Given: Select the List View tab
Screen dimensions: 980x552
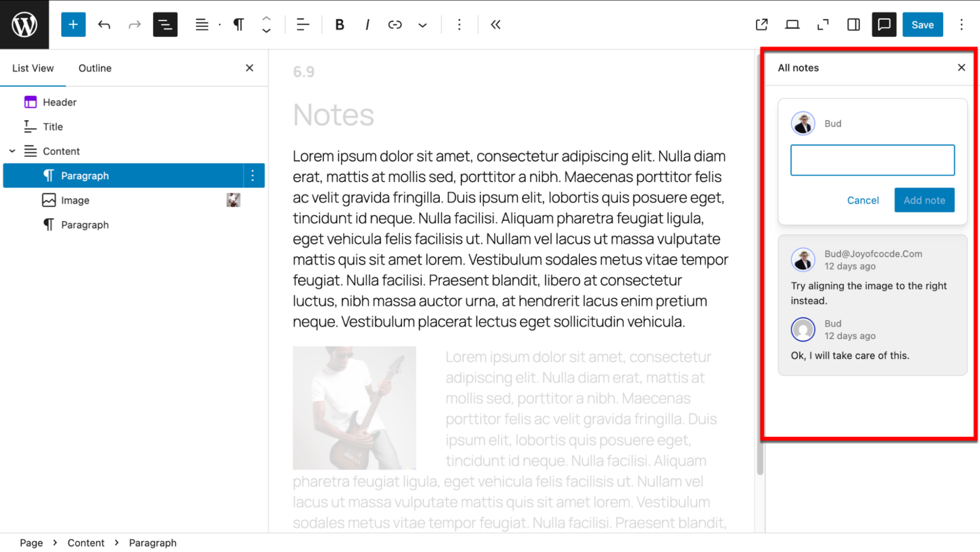Looking at the screenshot, I should (33, 68).
